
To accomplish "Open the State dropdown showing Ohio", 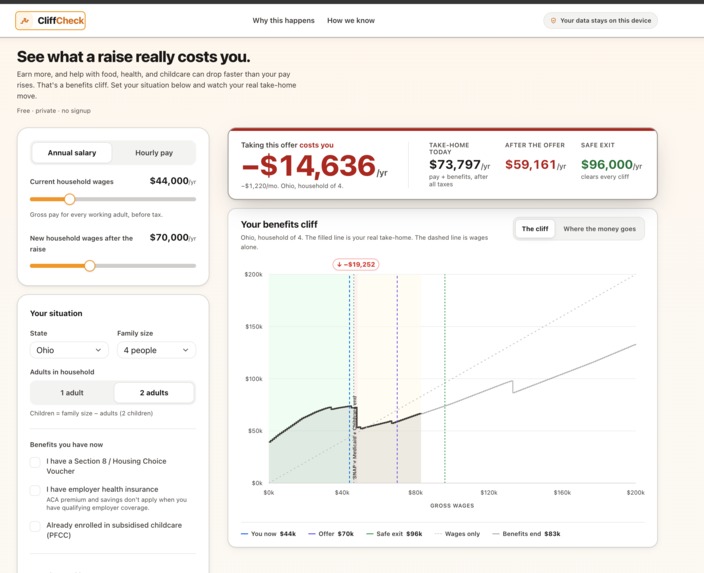I will [69, 350].
